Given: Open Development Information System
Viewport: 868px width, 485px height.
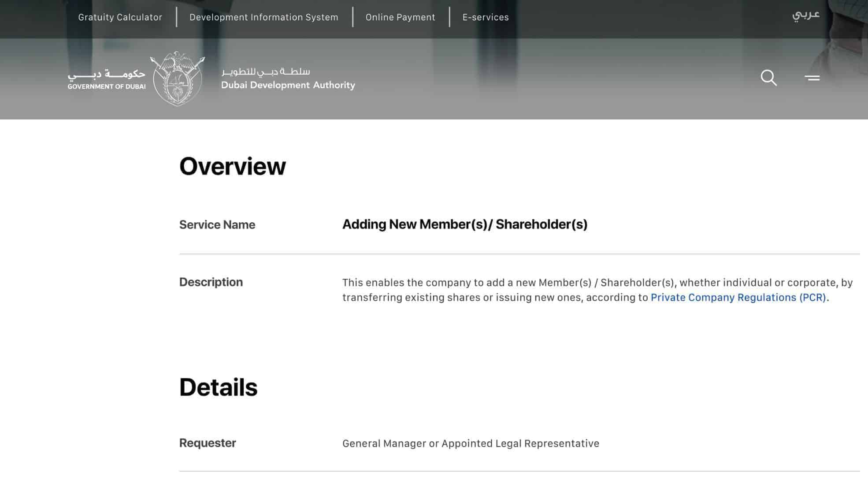Looking at the screenshot, I should pos(263,17).
